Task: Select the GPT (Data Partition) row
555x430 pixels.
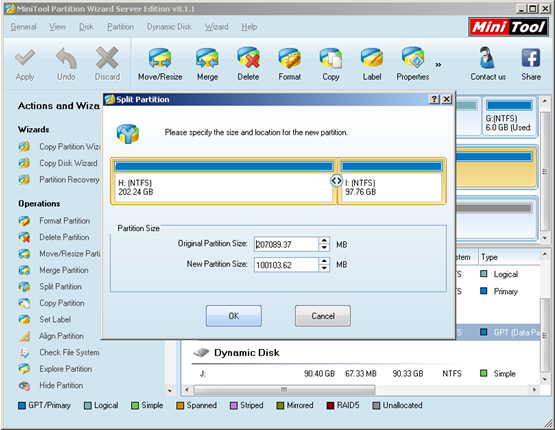Action: 498,332
